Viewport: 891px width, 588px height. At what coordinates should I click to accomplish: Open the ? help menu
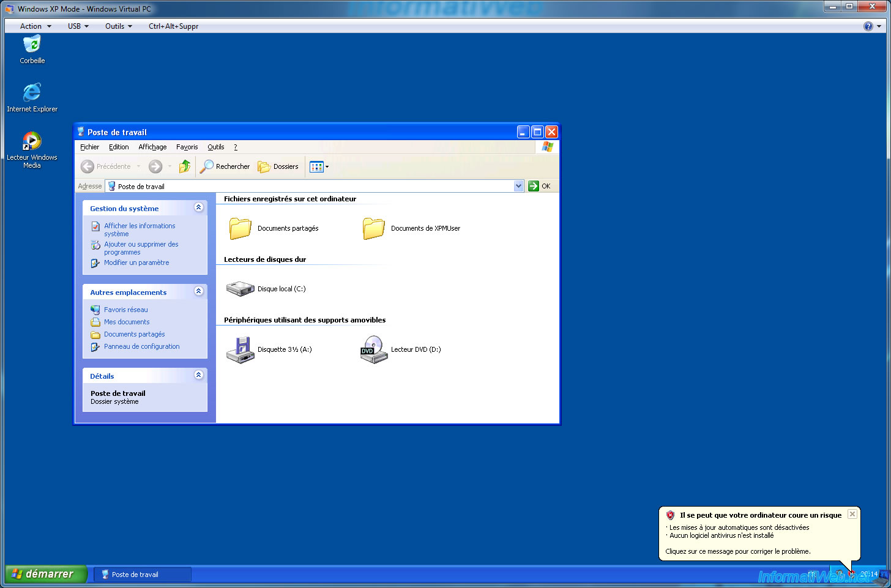tap(236, 147)
